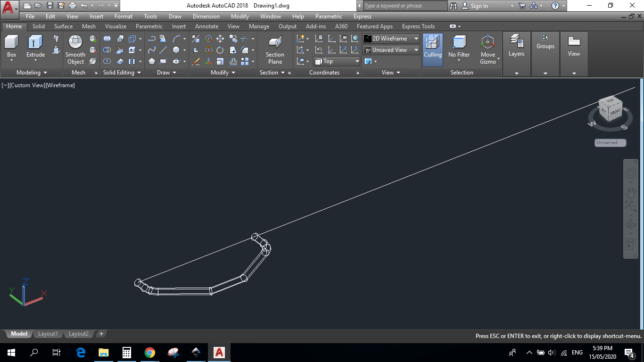
Task: Click the Move Gizmo icon
Action: 488,49
